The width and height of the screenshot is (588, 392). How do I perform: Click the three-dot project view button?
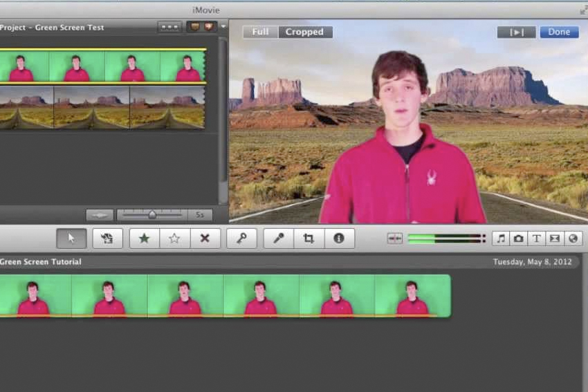pos(169,27)
